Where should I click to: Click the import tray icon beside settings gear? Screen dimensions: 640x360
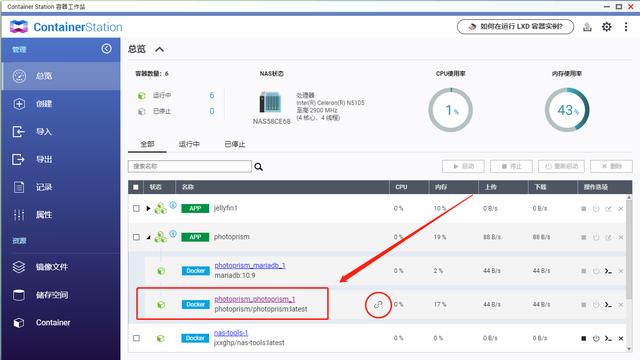(x=587, y=27)
